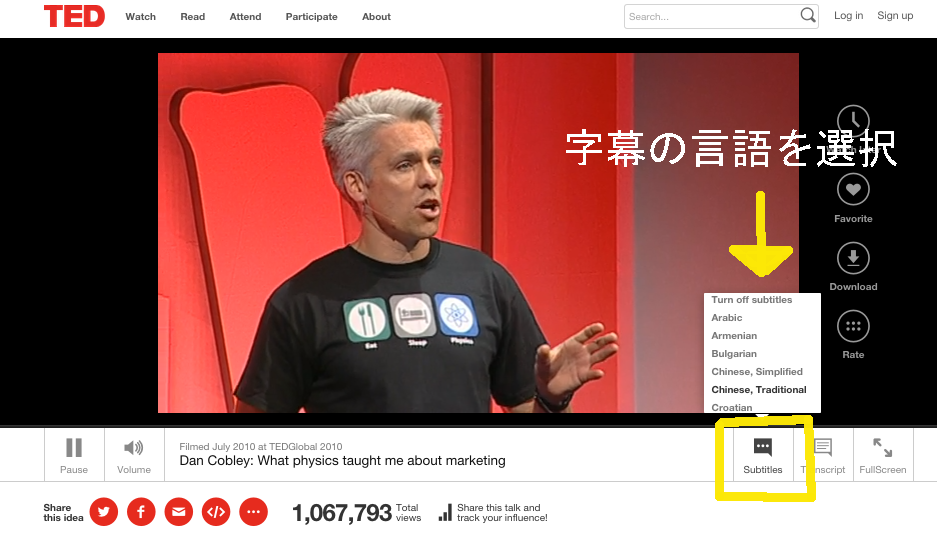937x536 pixels.
Task: Open the Watch menu
Action: pos(140,17)
